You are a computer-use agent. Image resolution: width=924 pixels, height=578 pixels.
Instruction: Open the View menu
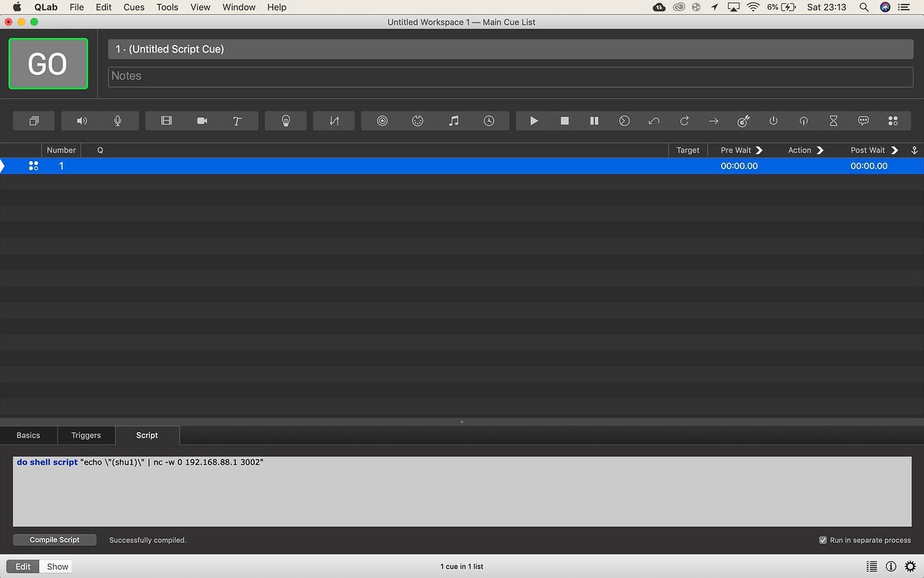pyautogui.click(x=200, y=7)
